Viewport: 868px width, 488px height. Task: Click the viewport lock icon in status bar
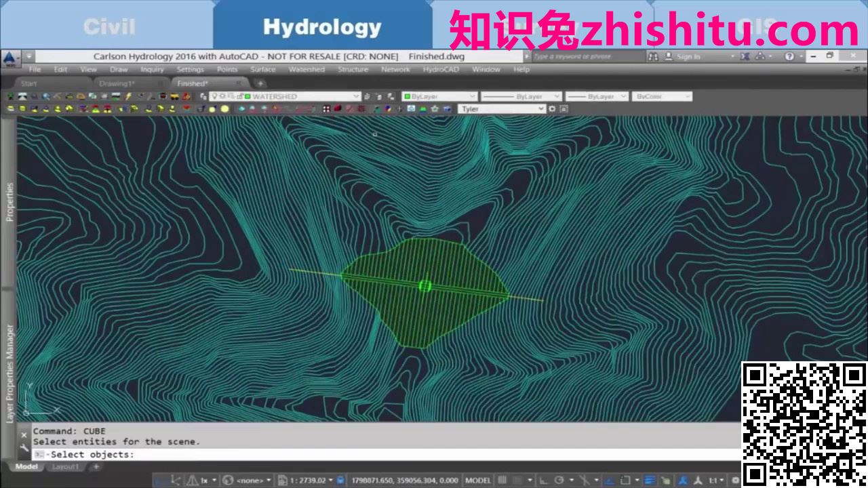pyautogui.click(x=340, y=480)
